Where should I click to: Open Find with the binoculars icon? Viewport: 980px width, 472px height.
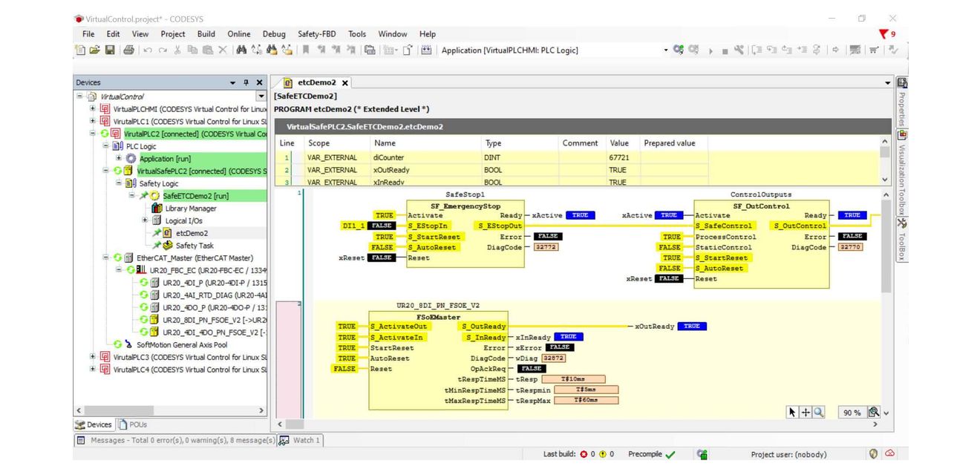click(241, 50)
